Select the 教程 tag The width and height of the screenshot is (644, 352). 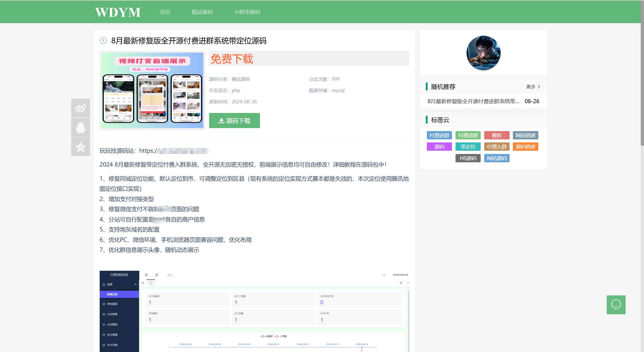click(x=497, y=135)
